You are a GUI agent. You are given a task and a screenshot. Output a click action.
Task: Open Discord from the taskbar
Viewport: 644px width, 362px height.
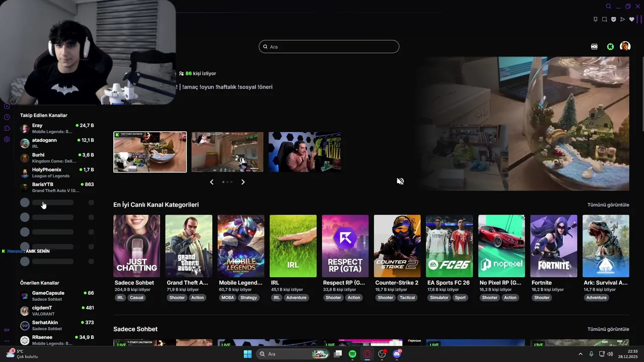tap(397, 354)
